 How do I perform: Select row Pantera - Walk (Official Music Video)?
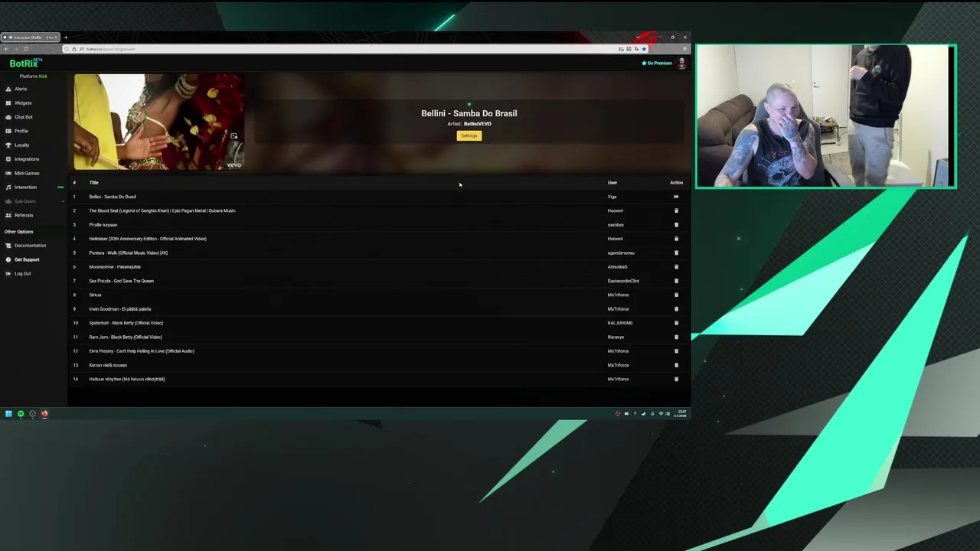point(378,253)
